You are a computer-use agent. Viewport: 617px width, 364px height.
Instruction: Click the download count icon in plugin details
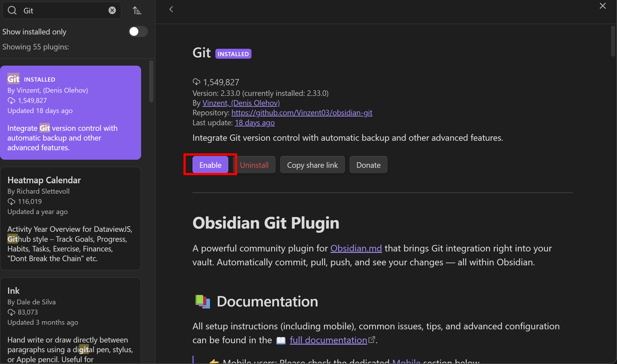[x=196, y=82]
